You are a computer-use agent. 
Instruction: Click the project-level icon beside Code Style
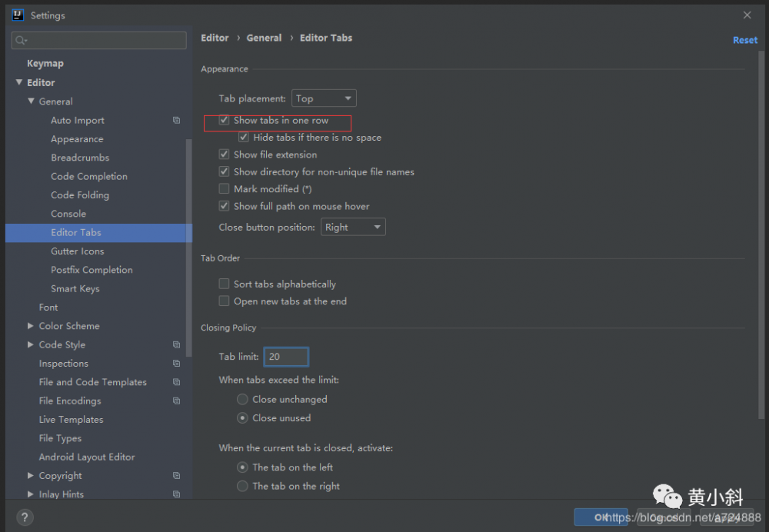point(177,344)
